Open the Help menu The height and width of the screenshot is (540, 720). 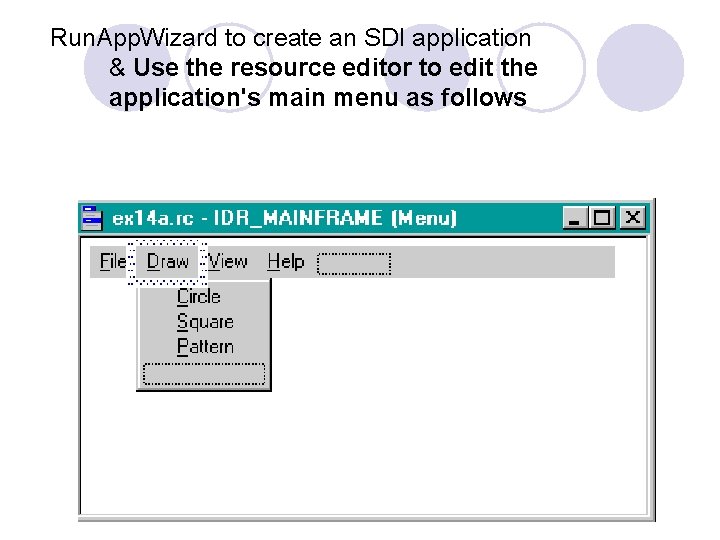coord(286,262)
